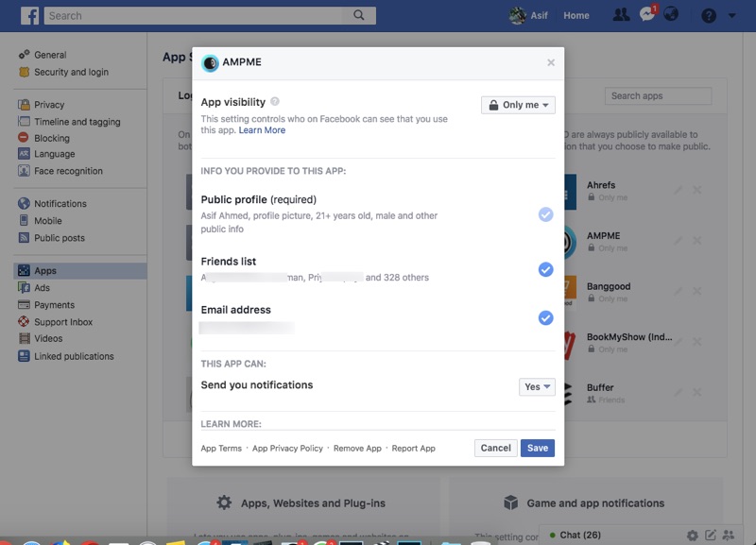Click the Facebook logo icon
756x545 pixels.
pyautogui.click(x=29, y=15)
